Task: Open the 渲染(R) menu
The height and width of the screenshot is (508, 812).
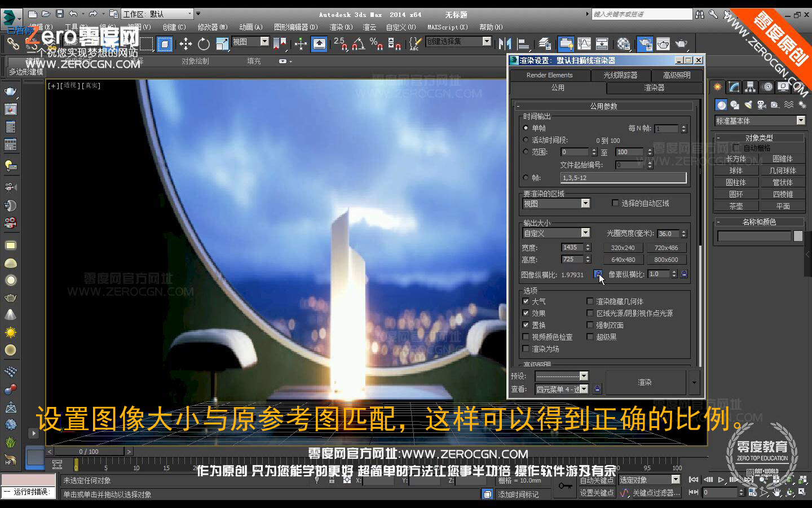Action: click(341, 27)
